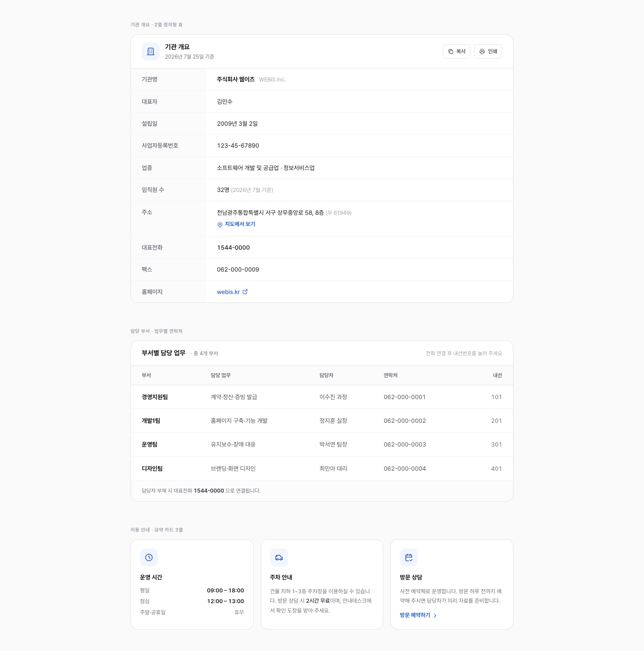644x651 pixels.
Task: Click the car icon in the 주차 안내 card
Action: click(x=279, y=557)
